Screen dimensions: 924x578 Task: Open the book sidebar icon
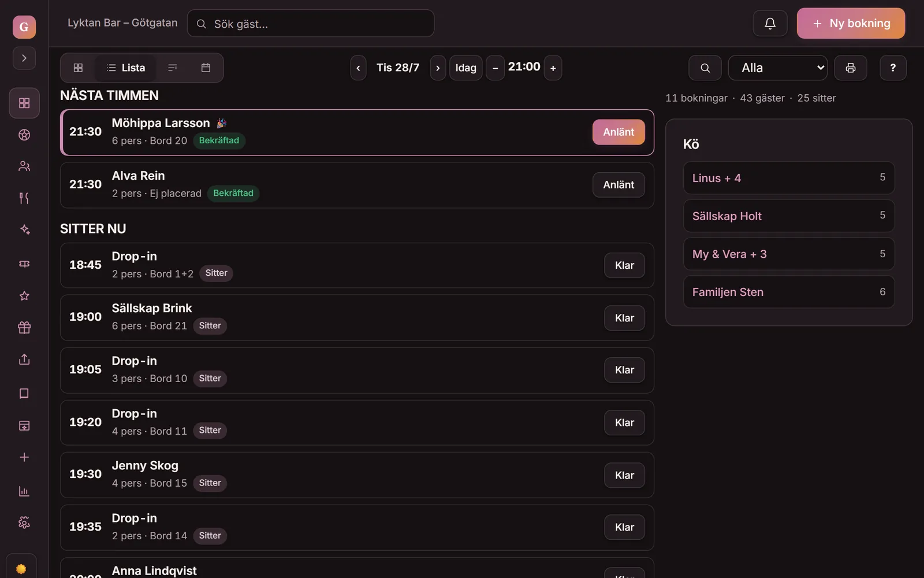(x=24, y=394)
